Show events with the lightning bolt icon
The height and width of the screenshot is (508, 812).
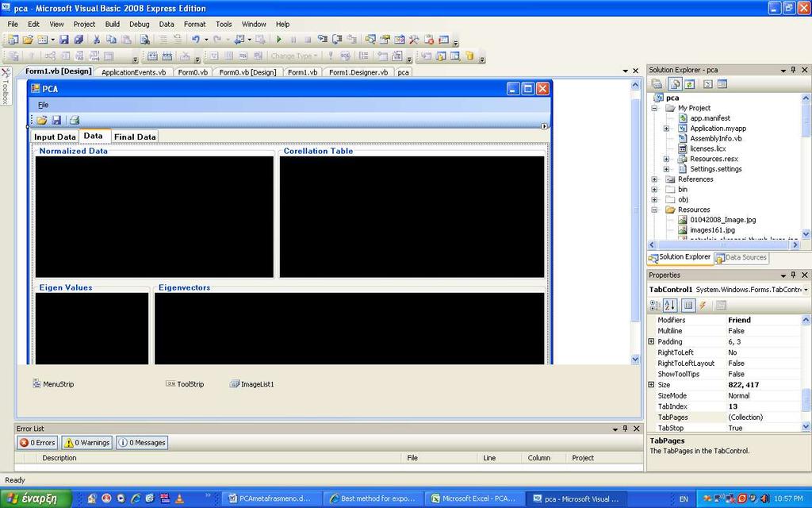pos(703,306)
